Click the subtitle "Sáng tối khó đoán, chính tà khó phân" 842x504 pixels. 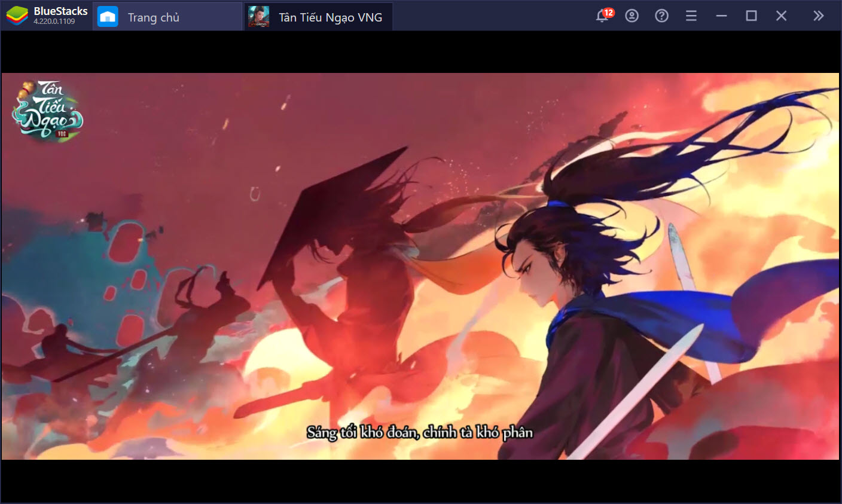420,432
